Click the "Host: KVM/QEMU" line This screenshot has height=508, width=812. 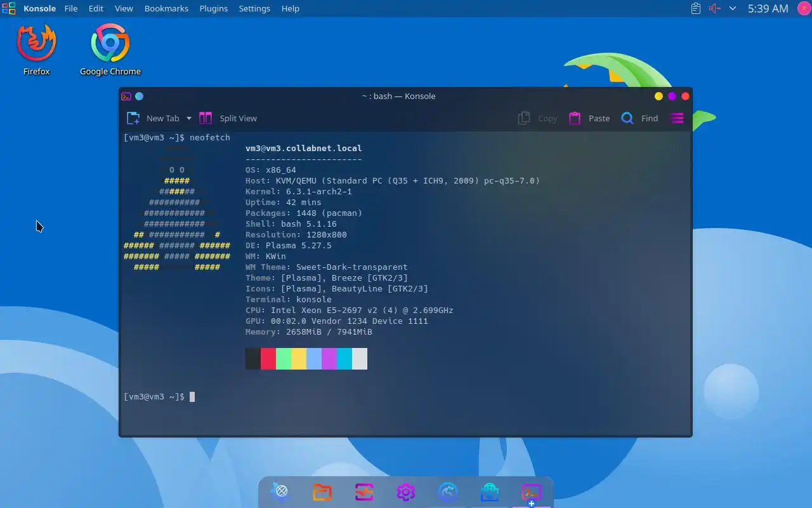tap(393, 181)
